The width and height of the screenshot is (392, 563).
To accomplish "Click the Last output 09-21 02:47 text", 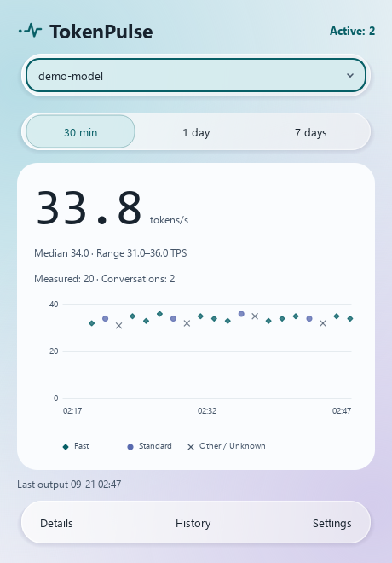I will [69, 485].
